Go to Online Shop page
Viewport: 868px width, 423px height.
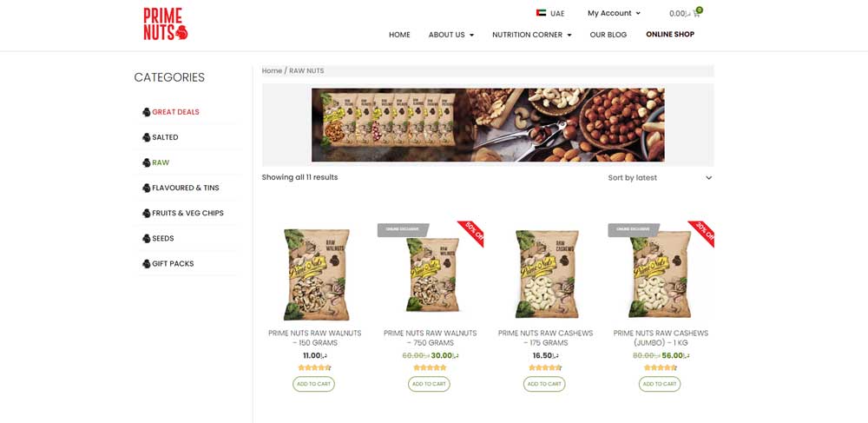click(670, 35)
